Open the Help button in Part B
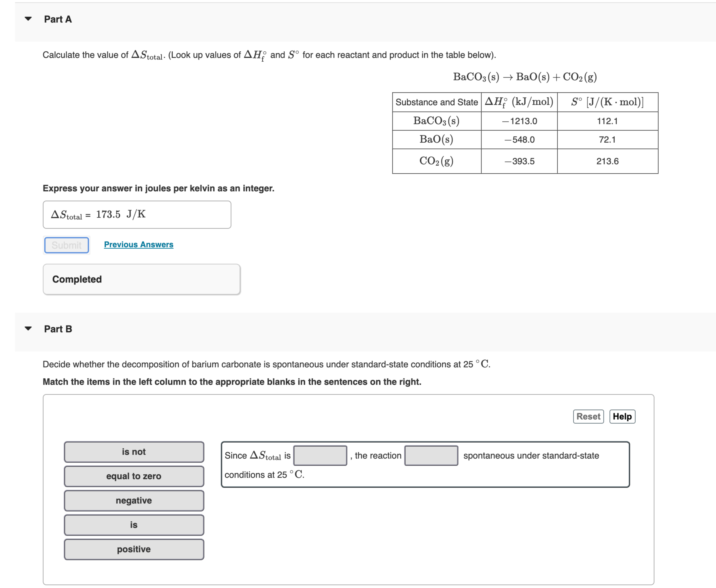This screenshot has height=588, width=716. click(622, 417)
